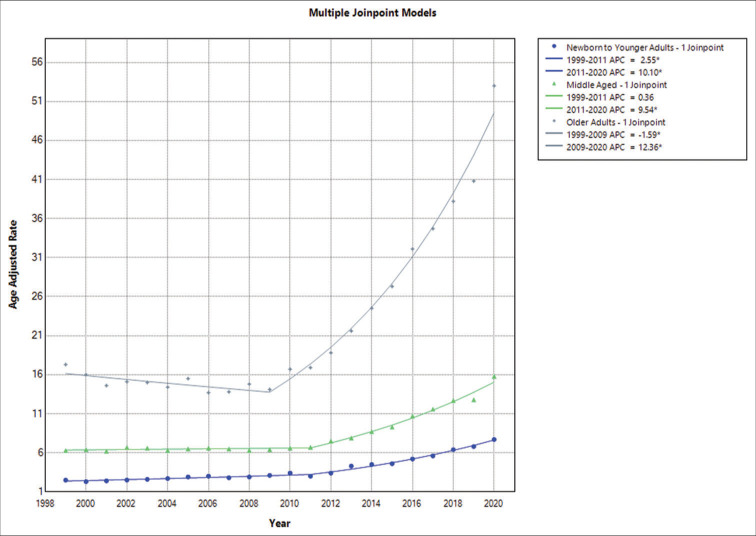The height and width of the screenshot is (536, 756).
Task: Select the Newborn to Younger Adults 2020 point
Action: (x=494, y=440)
